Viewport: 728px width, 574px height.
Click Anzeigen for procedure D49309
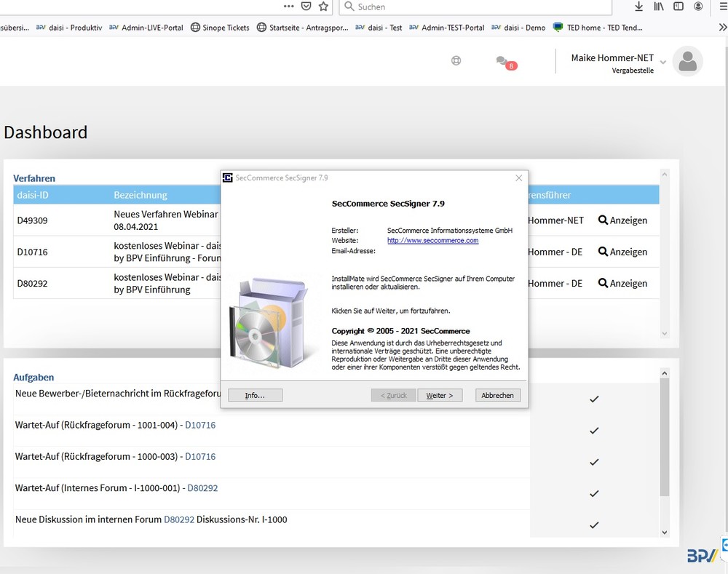[622, 220]
